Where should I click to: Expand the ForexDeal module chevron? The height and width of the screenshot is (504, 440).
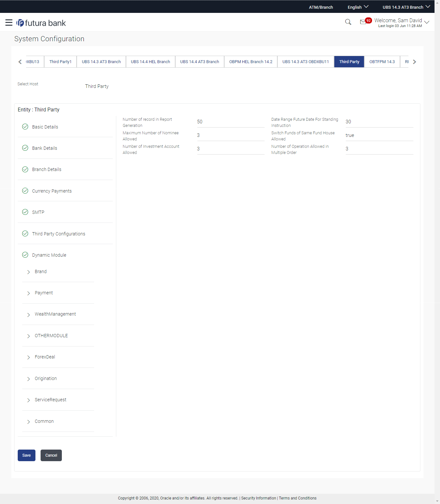28,357
